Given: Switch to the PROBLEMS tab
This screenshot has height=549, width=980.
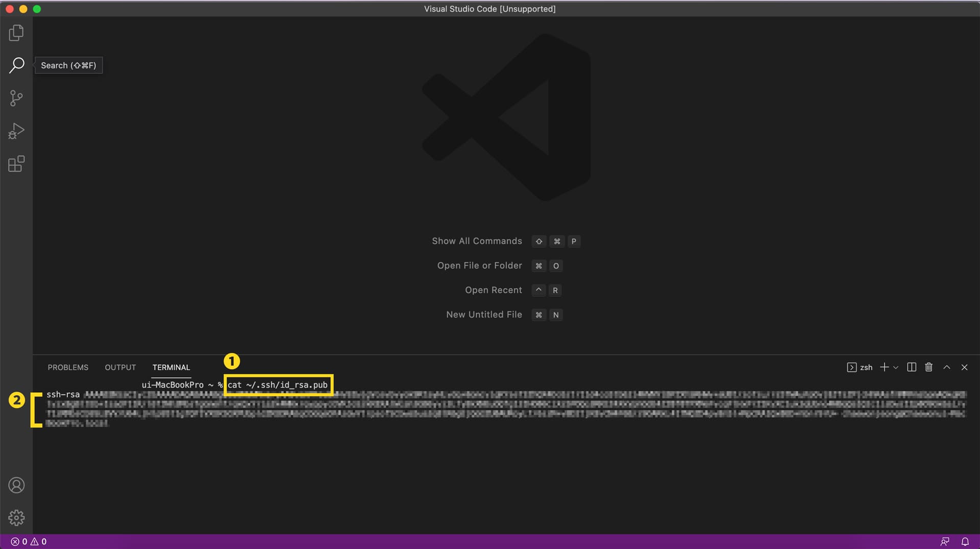Looking at the screenshot, I should [67, 367].
